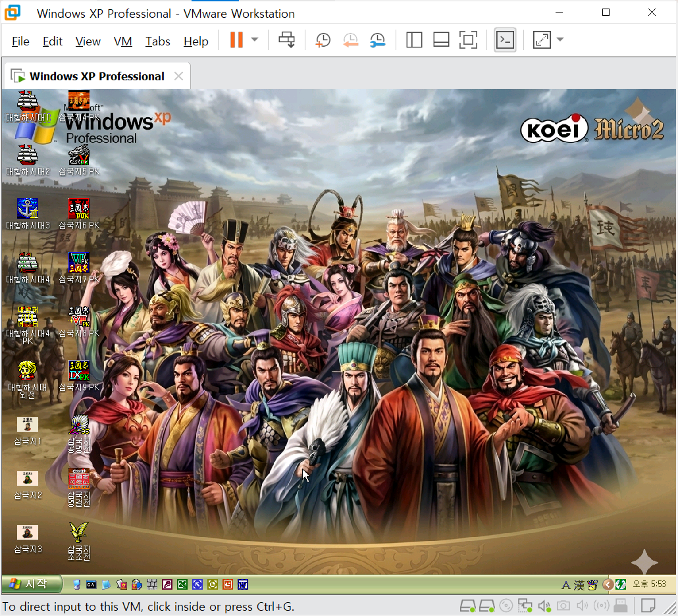Open the File menu
Screen dimensions: 678x616
click(x=20, y=41)
